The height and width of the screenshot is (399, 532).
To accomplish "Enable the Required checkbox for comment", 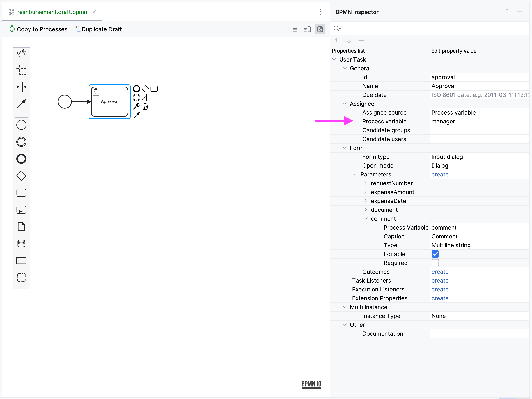I will click(x=435, y=263).
